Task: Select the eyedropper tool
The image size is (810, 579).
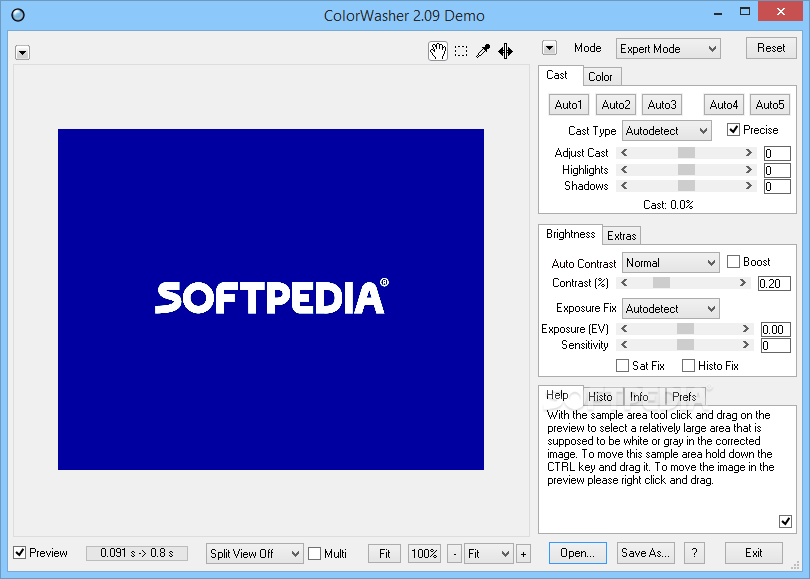Action: 483,51
